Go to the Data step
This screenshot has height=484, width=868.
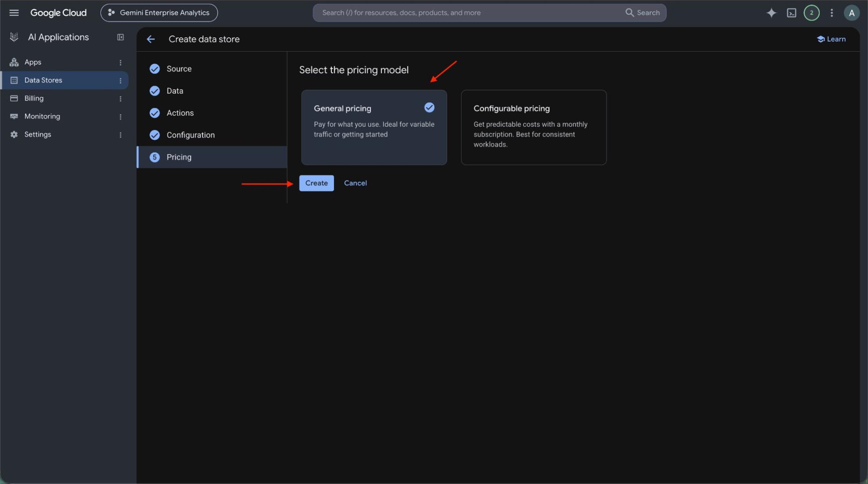(x=212, y=91)
